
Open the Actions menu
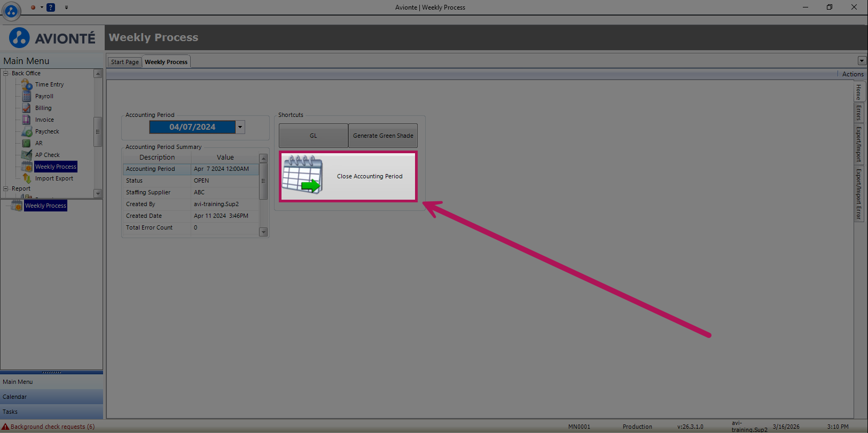853,74
